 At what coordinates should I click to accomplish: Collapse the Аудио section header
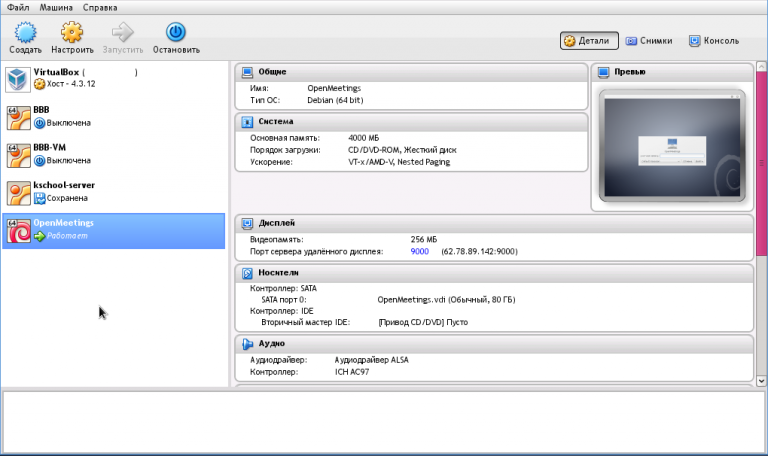click(494, 344)
